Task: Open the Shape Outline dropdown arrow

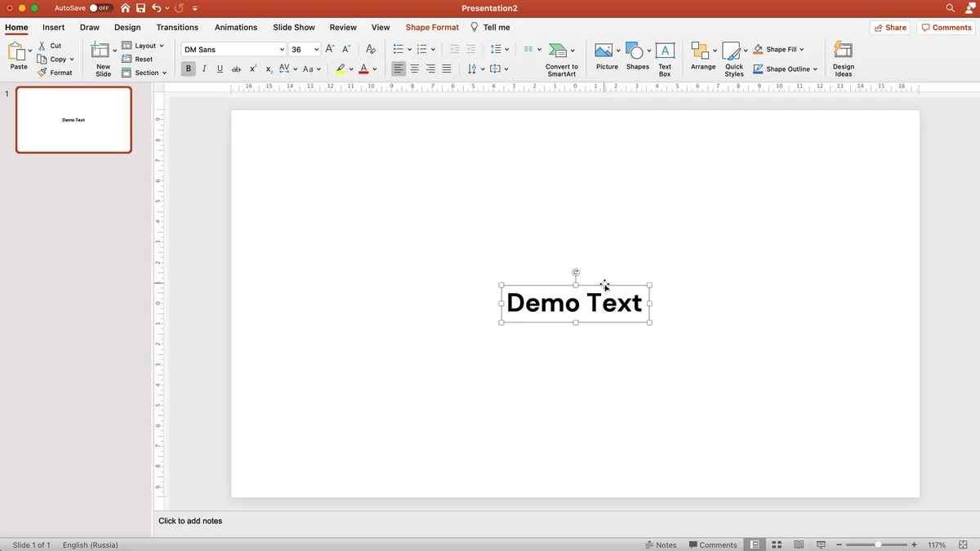Action: point(815,69)
